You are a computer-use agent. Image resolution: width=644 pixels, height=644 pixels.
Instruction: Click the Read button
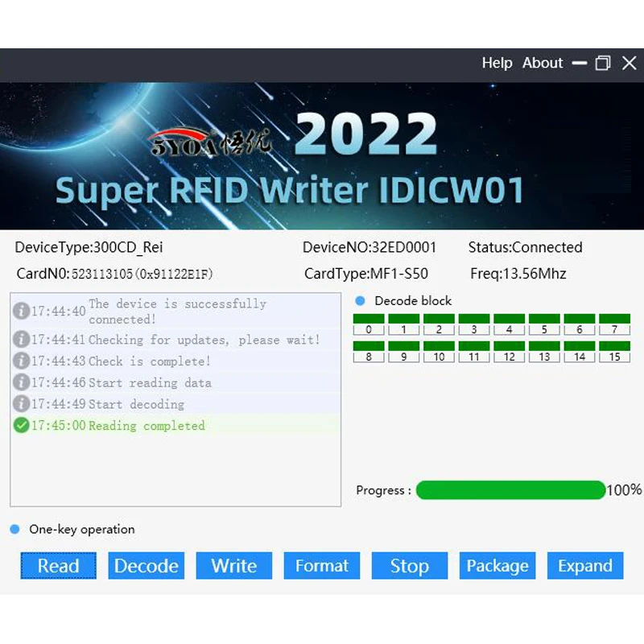pos(58,566)
